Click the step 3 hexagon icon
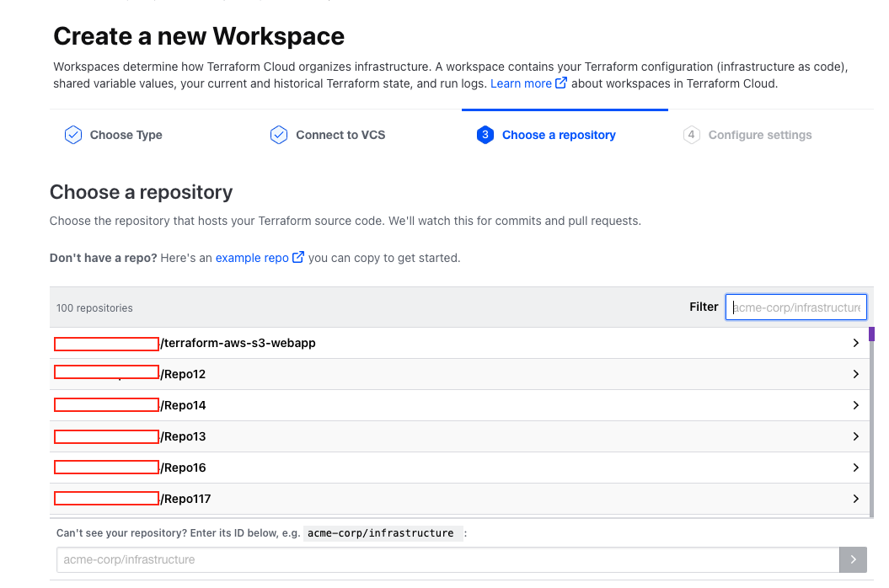The height and width of the screenshot is (588, 889). click(485, 135)
